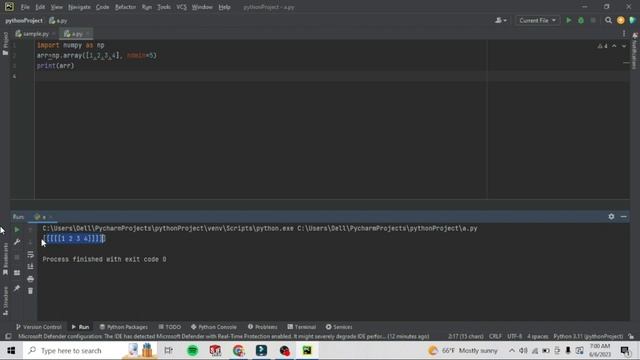The width and height of the screenshot is (640, 360).
Task: Open Version Control tool window
Action: click(39, 327)
